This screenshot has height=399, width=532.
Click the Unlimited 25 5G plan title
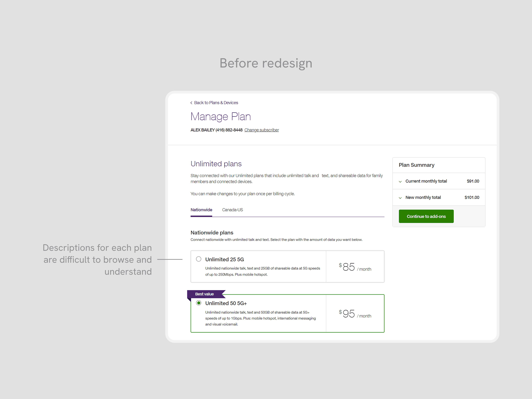click(224, 259)
